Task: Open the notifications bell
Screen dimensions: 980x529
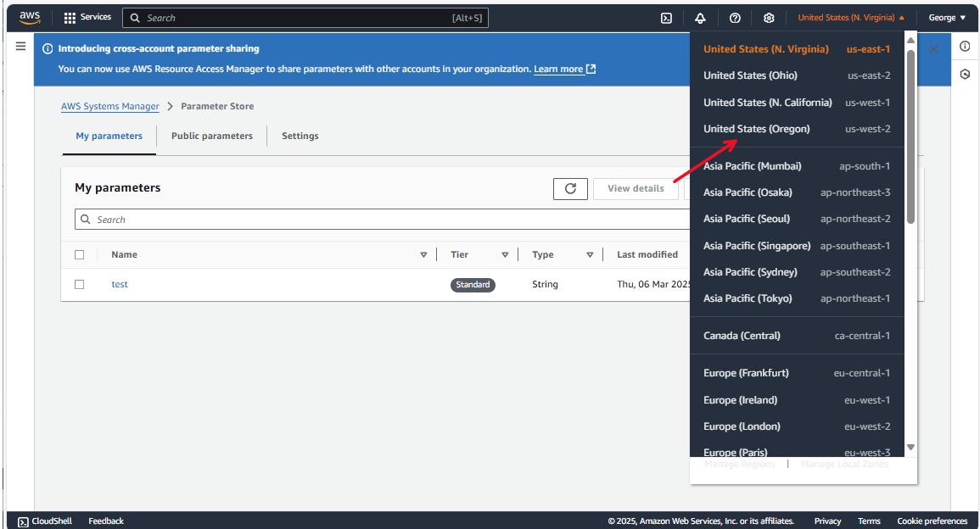Action: point(700,18)
